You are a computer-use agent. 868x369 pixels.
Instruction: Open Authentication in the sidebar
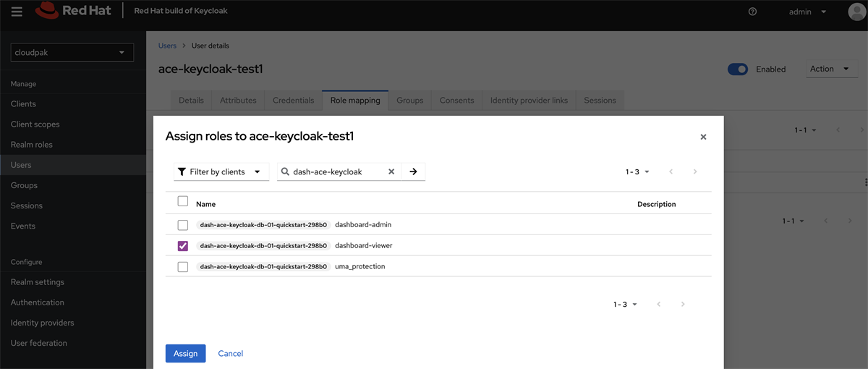click(x=72, y=302)
